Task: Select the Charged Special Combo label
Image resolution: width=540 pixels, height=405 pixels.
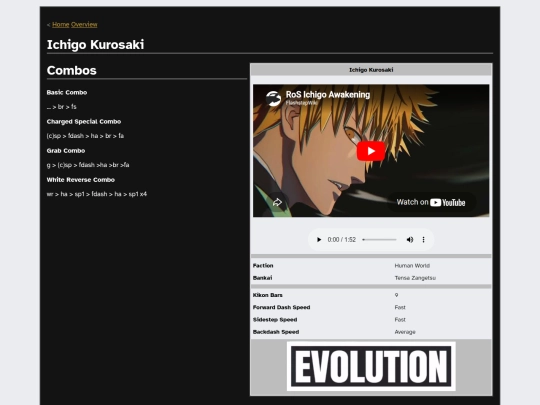Action: [x=84, y=122]
